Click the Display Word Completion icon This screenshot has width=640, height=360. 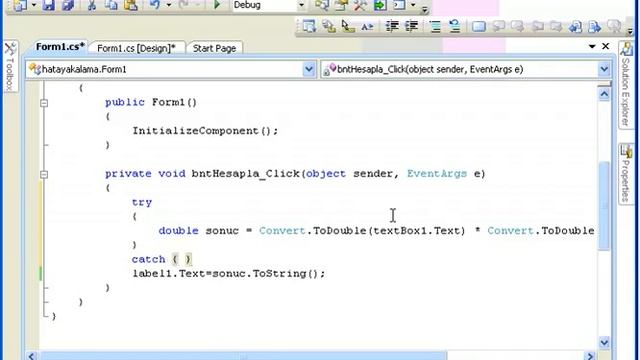pyautogui.click(x=367, y=27)
